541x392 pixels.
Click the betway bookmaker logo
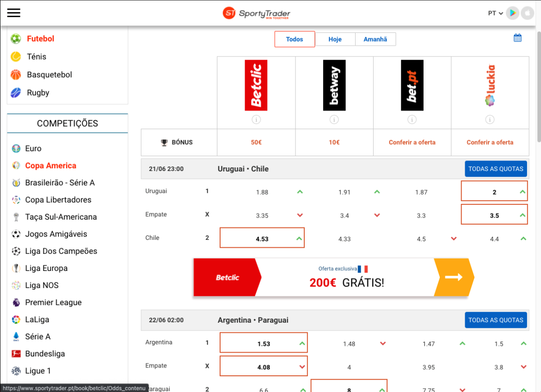click(x=334, y=85)
